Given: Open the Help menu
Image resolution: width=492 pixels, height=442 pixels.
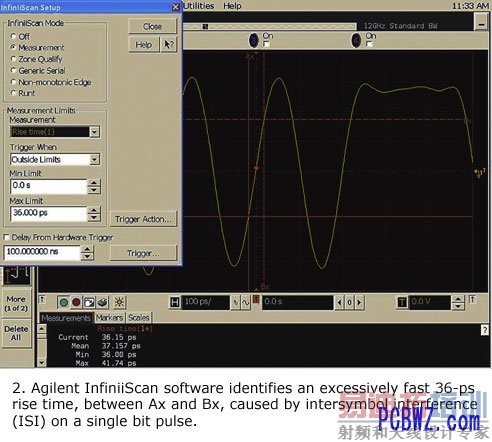Looking at the screenshot, I should [232, 6].
